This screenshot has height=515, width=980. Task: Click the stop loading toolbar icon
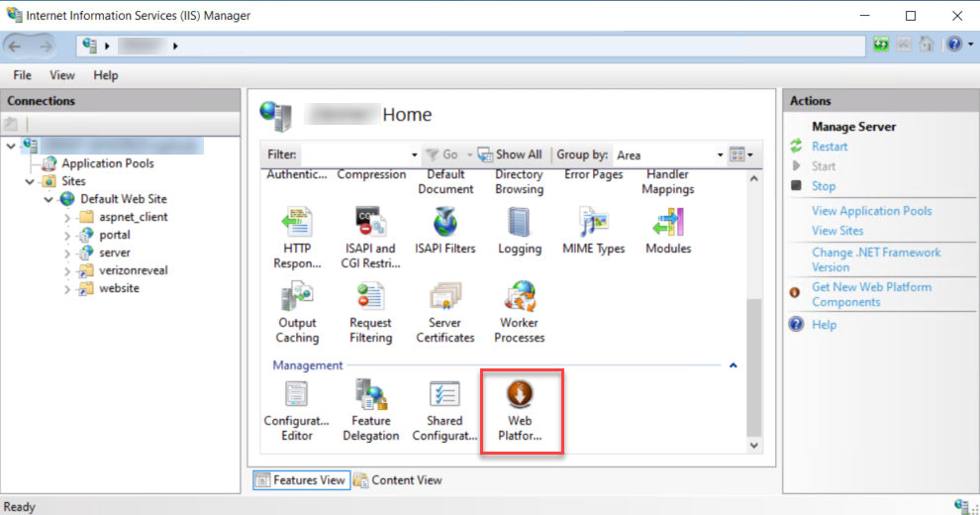tap(904, 45)
